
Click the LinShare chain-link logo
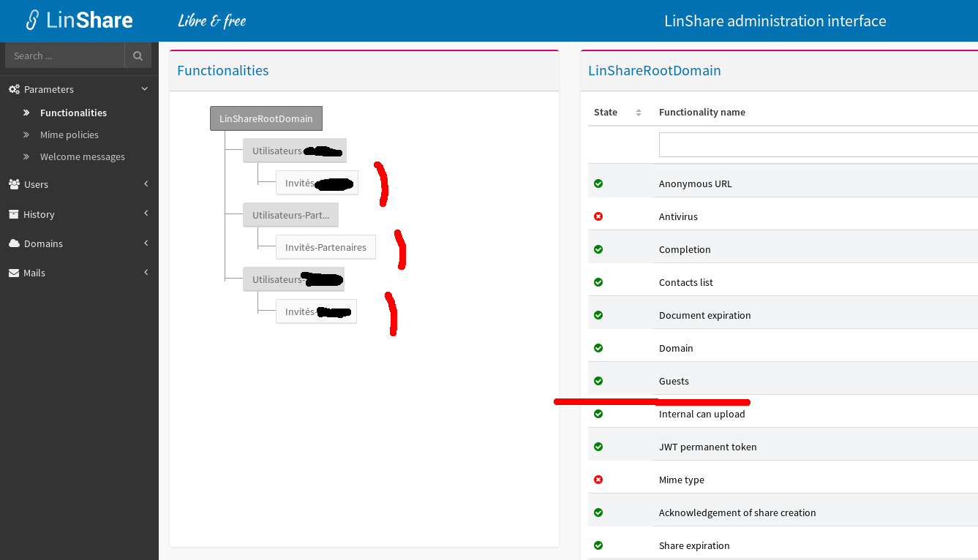[x=31, y=20]
